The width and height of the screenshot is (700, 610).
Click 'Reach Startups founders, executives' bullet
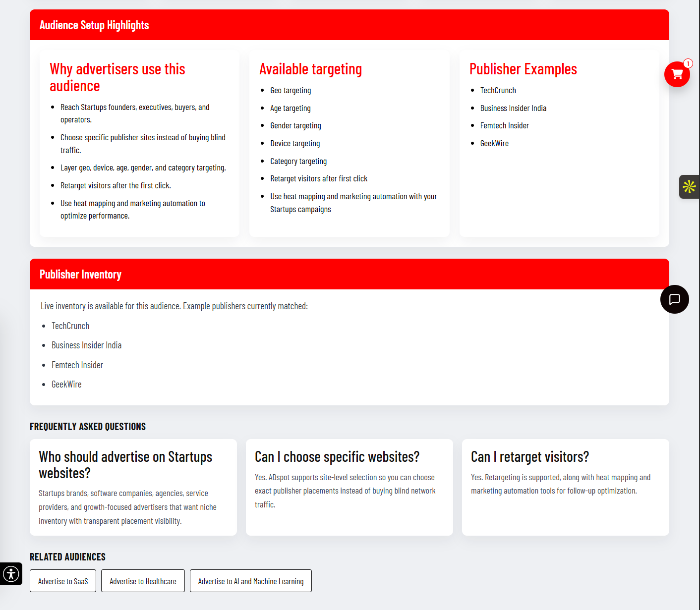135,113
